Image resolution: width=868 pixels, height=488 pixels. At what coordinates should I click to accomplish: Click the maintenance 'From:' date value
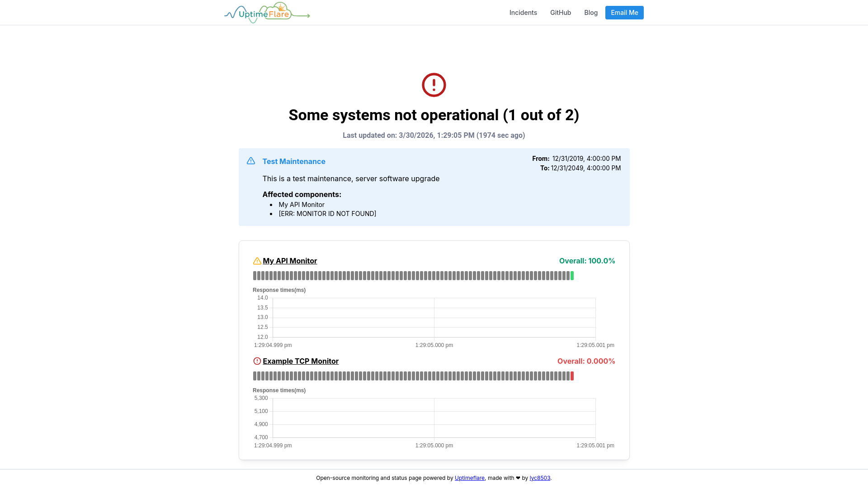(x=586, y=159)
